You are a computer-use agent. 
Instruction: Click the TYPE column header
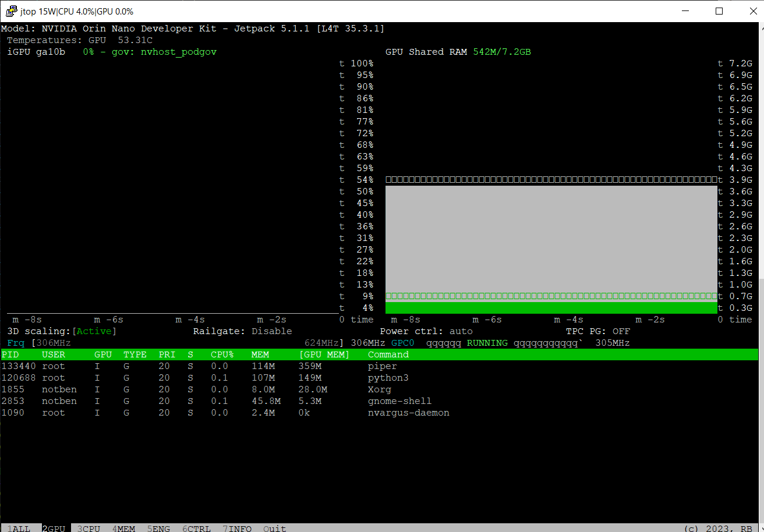pyautogui.click(x=135, y=354)
